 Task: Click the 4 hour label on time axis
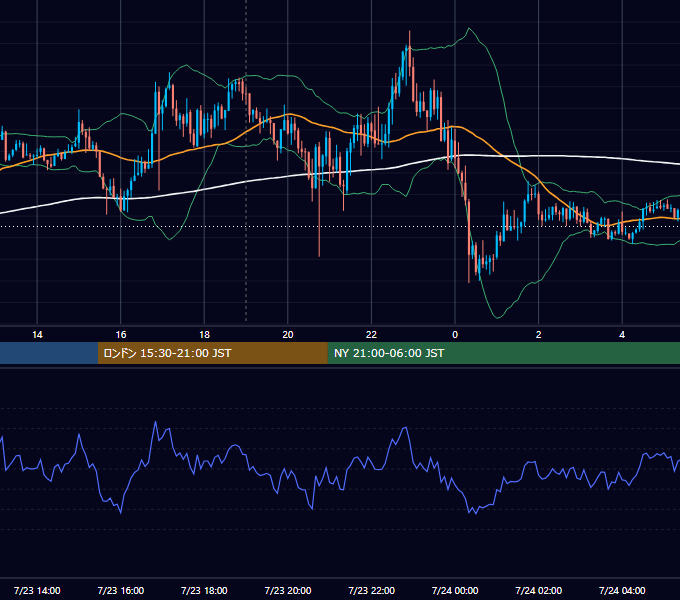pyautogui.click(x=622, y=335)
